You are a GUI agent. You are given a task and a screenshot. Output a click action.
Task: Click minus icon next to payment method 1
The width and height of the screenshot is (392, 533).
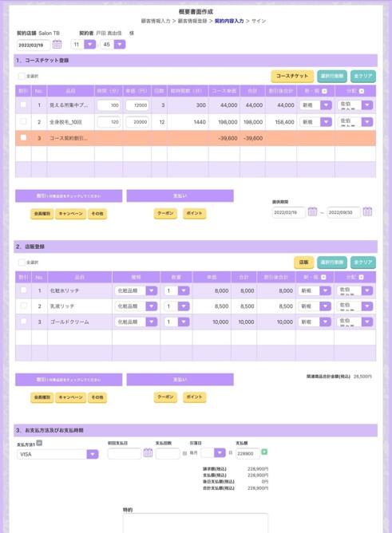pyautogui.click(x=39, y=443)
